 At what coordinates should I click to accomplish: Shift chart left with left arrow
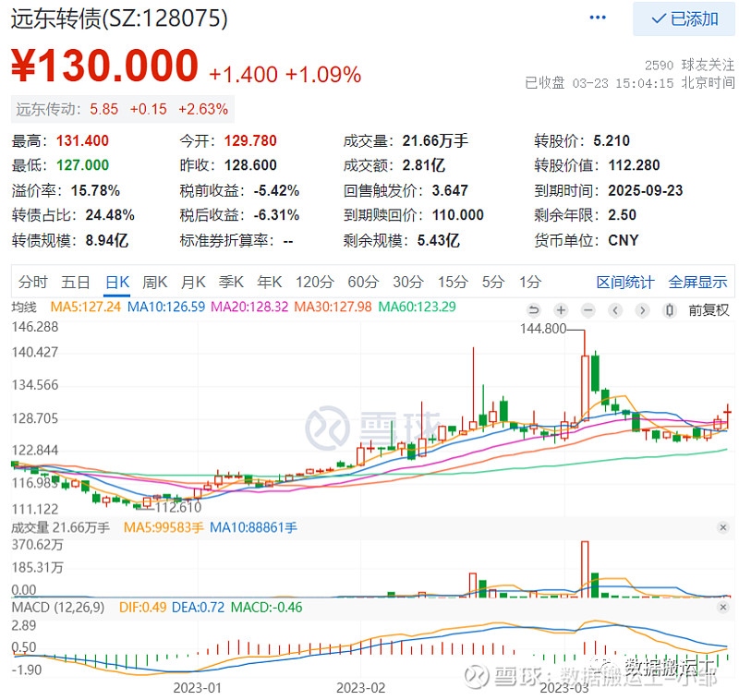[615, 310]
